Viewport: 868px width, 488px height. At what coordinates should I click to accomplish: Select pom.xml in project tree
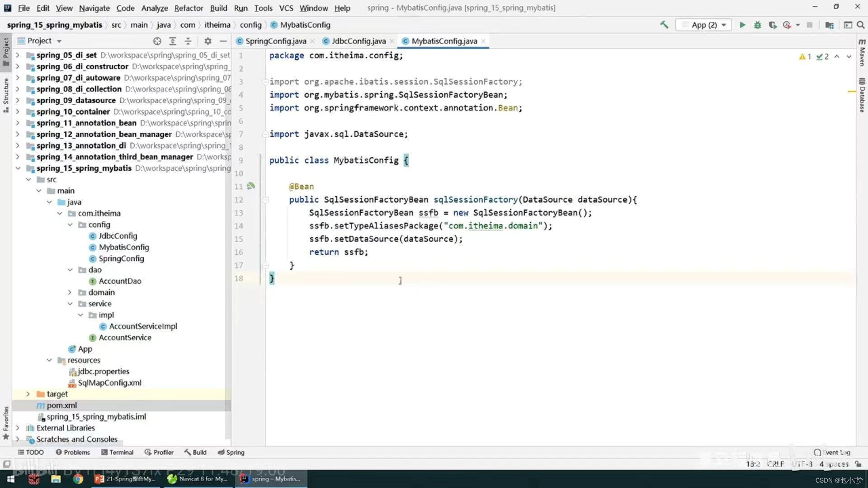tap(61, 405)
